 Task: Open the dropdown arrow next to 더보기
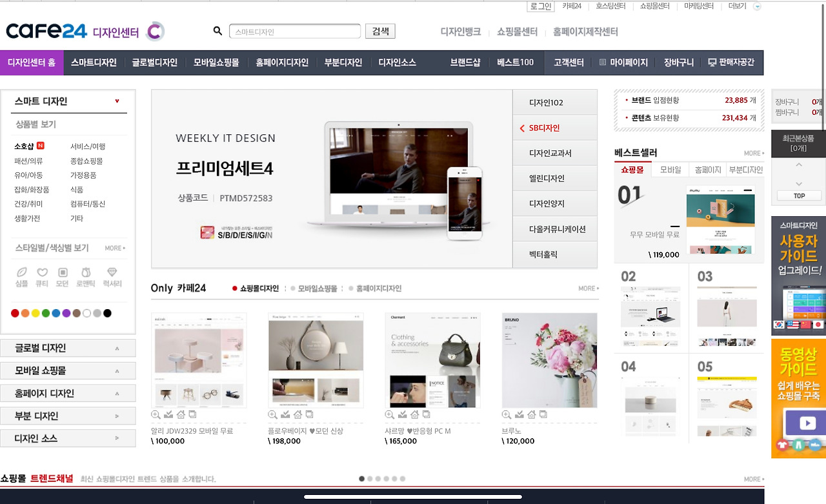coord(758,6)
